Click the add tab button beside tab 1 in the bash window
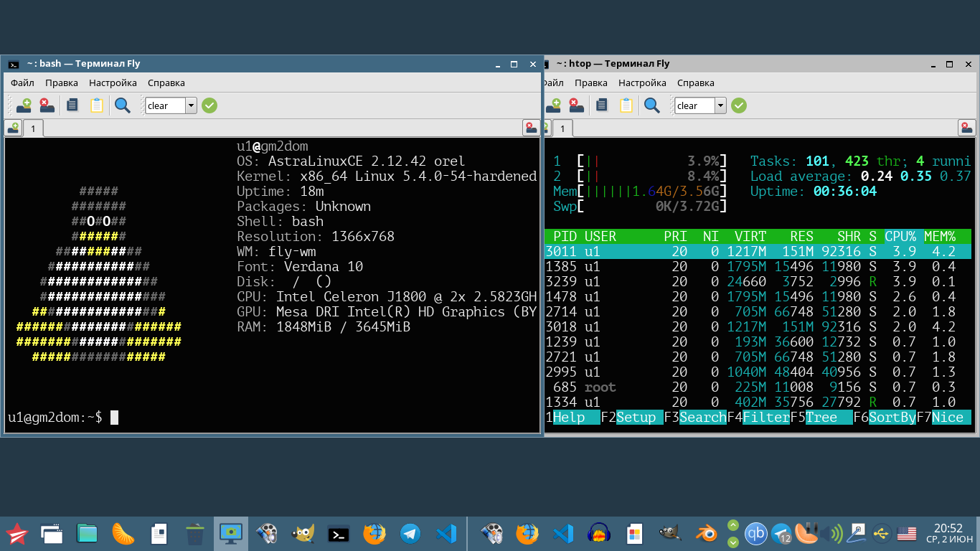 (x=13, y=128)
